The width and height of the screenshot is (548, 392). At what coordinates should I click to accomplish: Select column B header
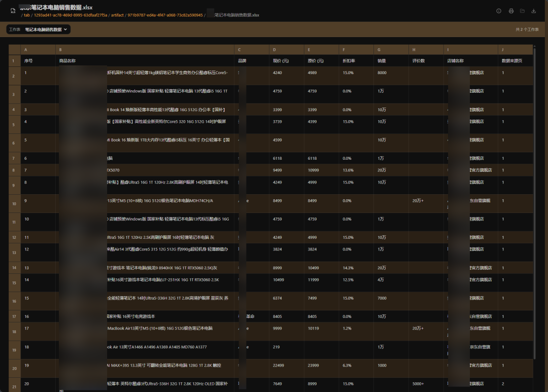[145, 50]
